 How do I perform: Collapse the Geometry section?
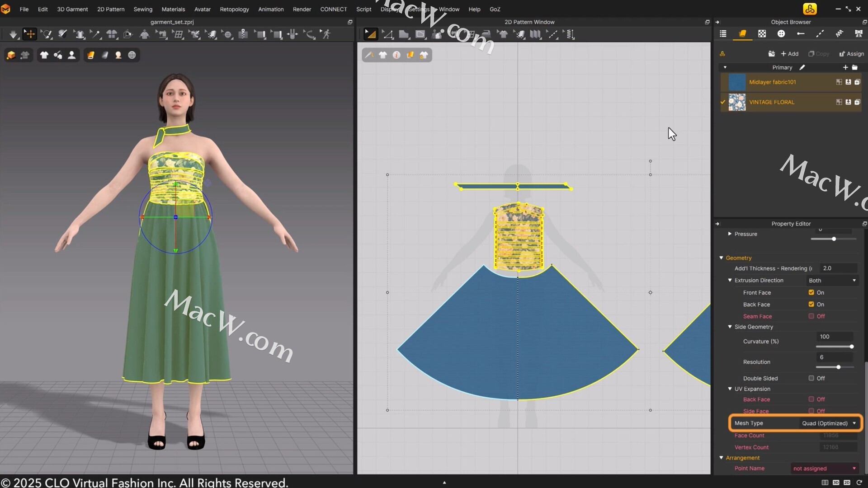[722, 258]
